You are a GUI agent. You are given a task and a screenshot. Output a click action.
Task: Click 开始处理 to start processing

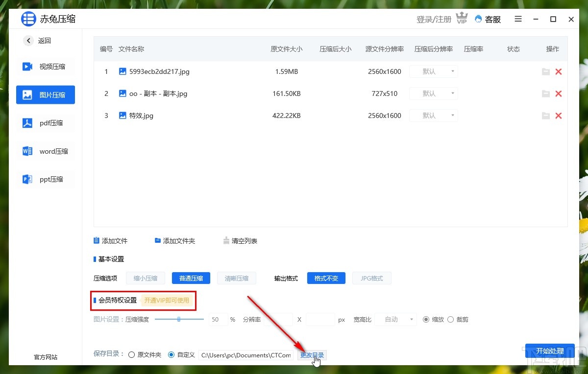click(x=550, y=351)
